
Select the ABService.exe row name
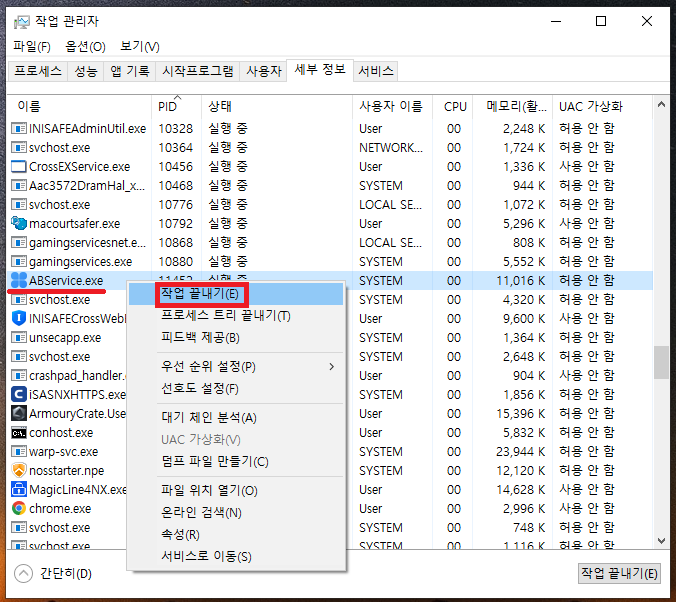click(x=66, y=281)
